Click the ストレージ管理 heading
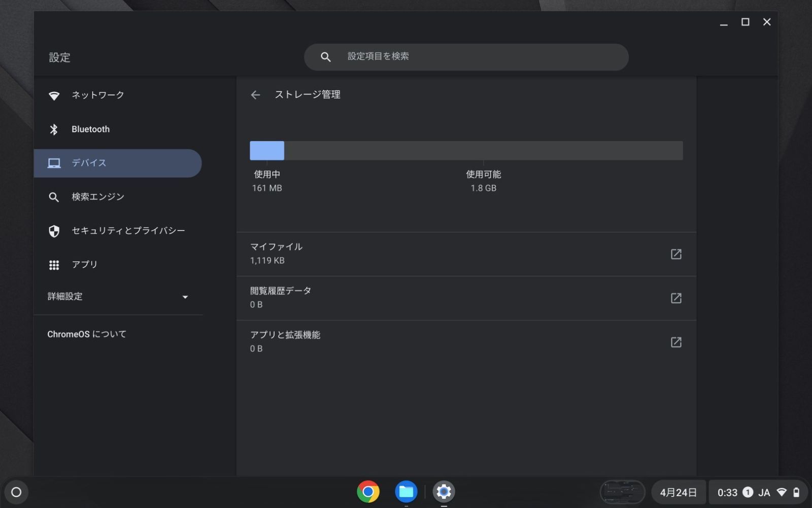Screen dimensions: 812x508 308,95
